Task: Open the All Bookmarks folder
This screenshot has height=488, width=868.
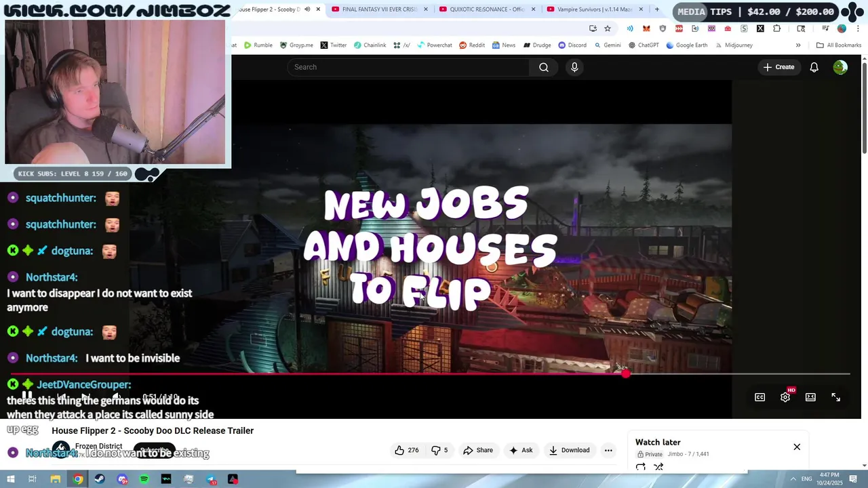Action: [x=839, y=45]
